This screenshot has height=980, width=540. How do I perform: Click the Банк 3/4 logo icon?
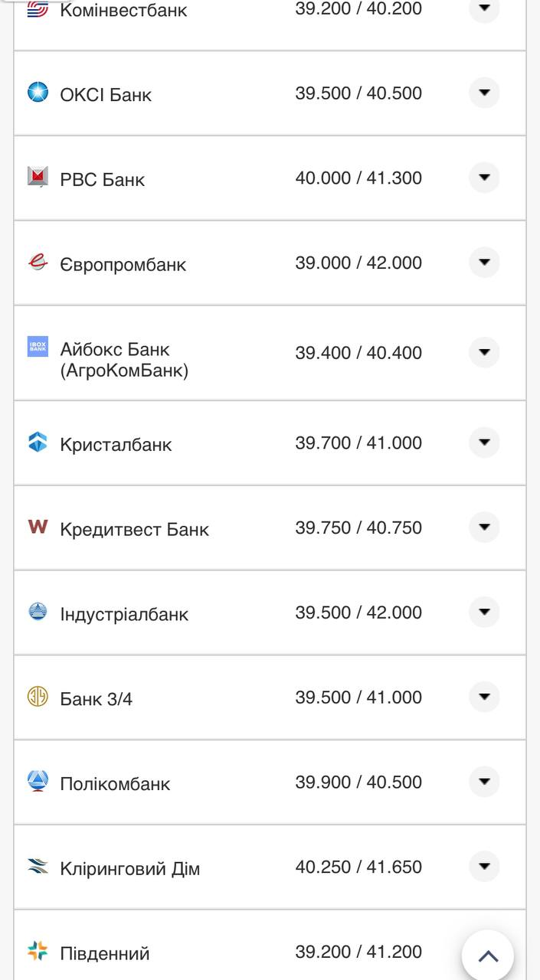[38, 697]
